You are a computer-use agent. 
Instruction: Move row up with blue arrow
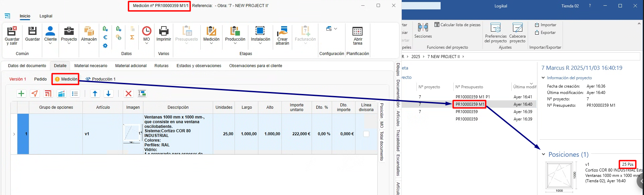[95, 94]
